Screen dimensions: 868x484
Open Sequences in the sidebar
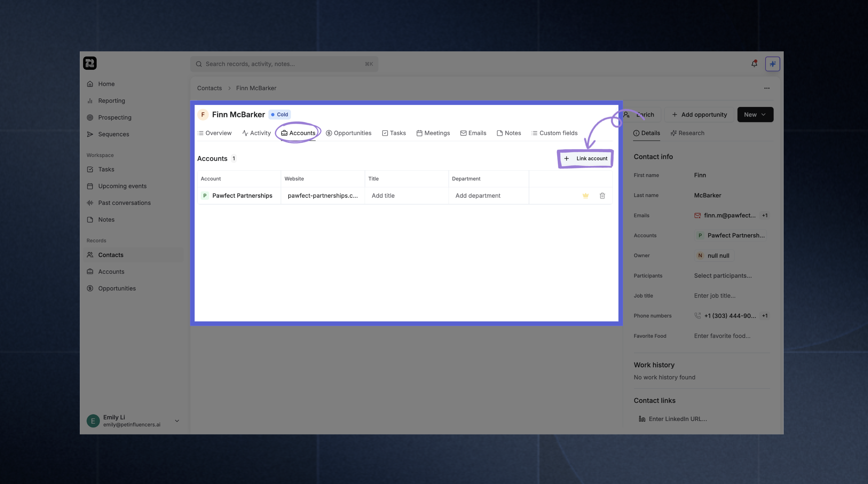[x=113, y=134]
